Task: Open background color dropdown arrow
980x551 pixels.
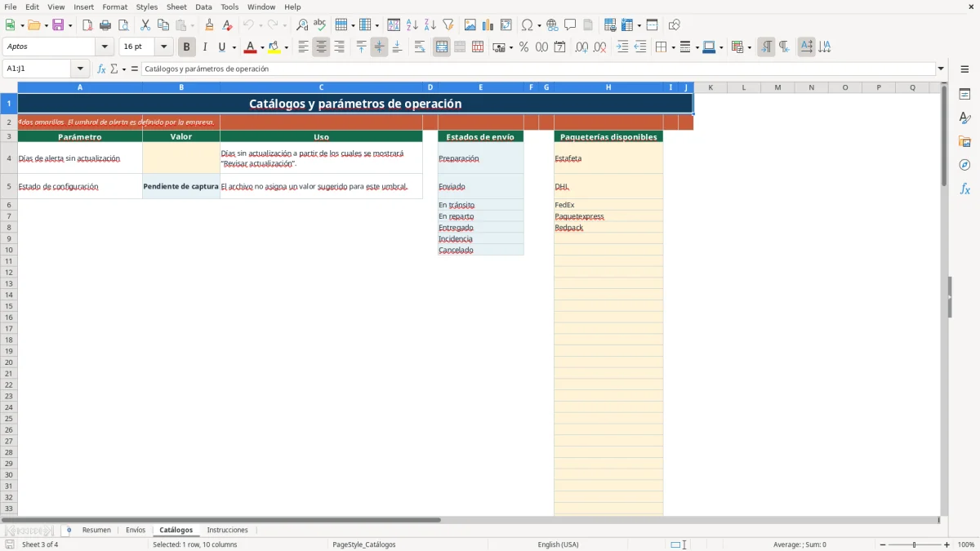Action: 286,47
